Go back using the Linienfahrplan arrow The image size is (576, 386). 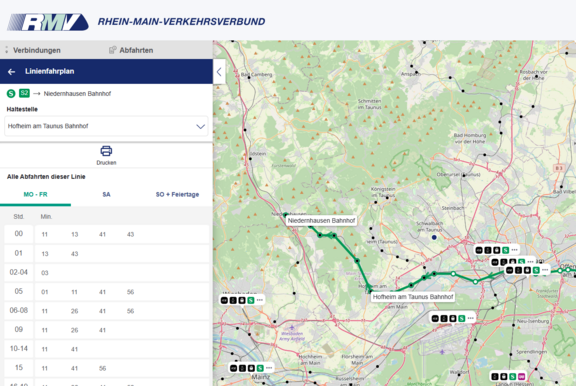(x=11, y=72)
